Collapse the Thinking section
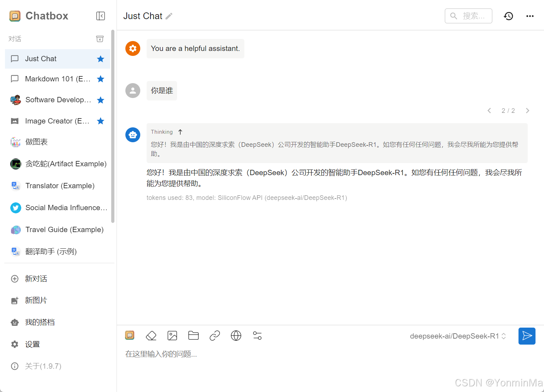The image size is (544, 392). coord(180,132)
